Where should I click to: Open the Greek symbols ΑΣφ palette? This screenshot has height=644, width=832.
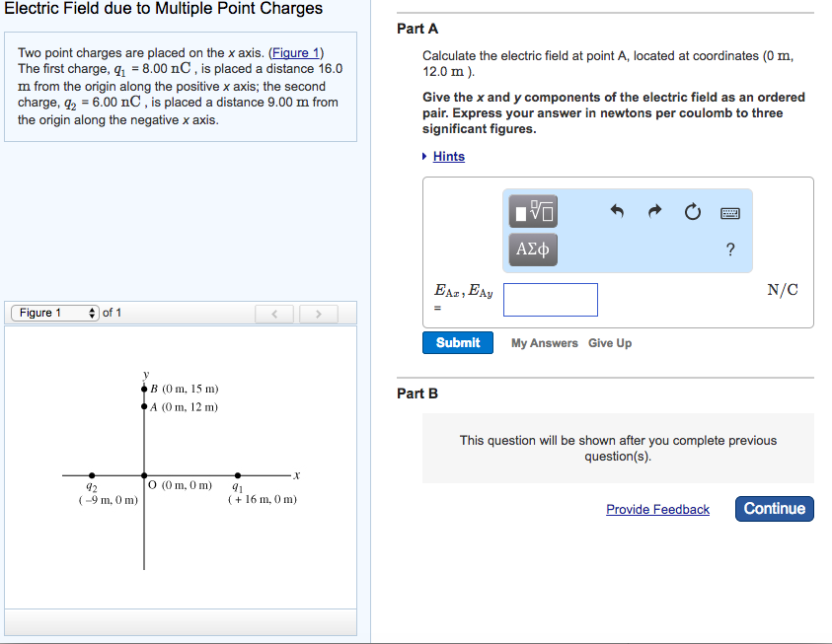[531, 250]
